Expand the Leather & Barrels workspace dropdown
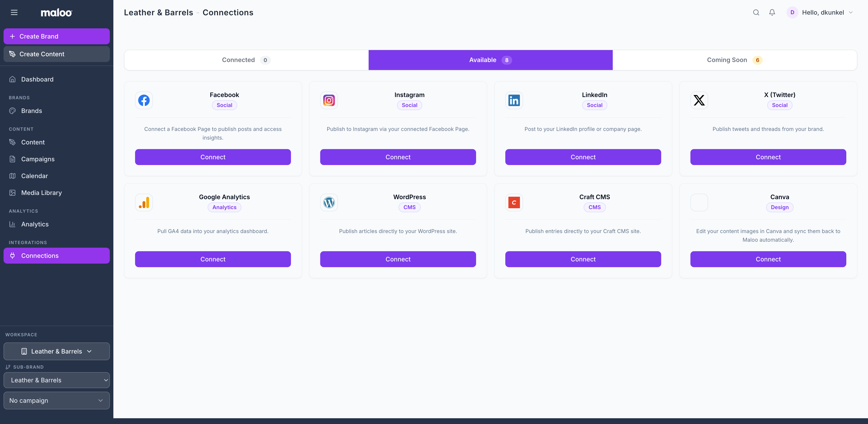Screen dimensions: 868x424 coord(57,351)
